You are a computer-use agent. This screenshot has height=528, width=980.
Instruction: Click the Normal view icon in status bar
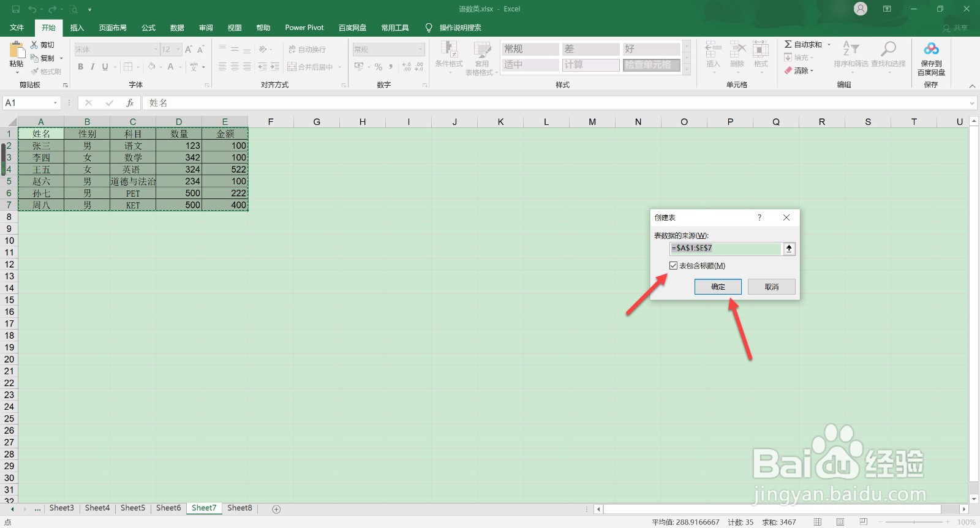click(x=818, y=522)
